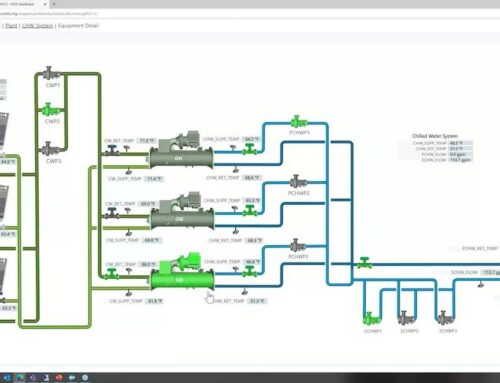Viewport: 500px width, 383px height.
Task: Open the Plant breadcrumb link
Action: (11, 26)
